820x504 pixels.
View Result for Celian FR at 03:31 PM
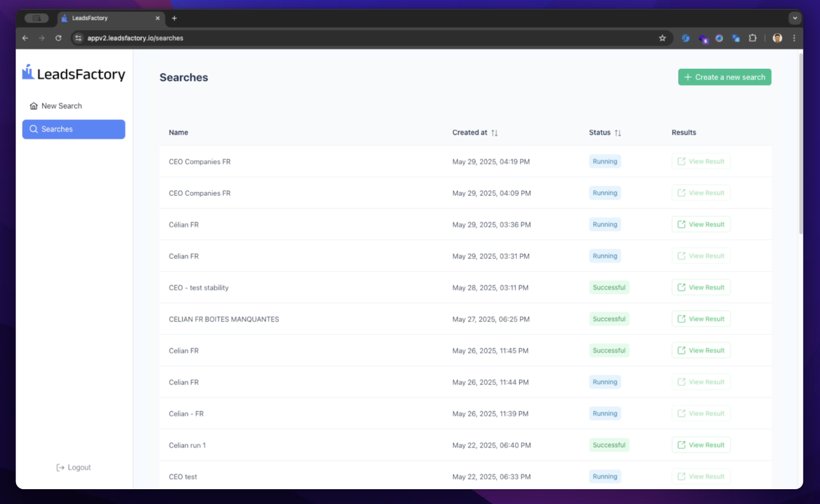coord(701,256)
